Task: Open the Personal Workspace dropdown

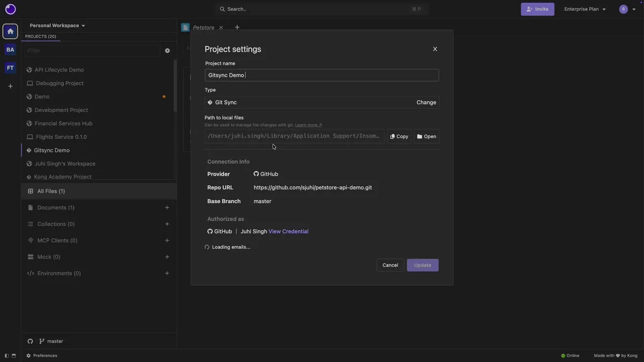Action: [x=57, y=25]
